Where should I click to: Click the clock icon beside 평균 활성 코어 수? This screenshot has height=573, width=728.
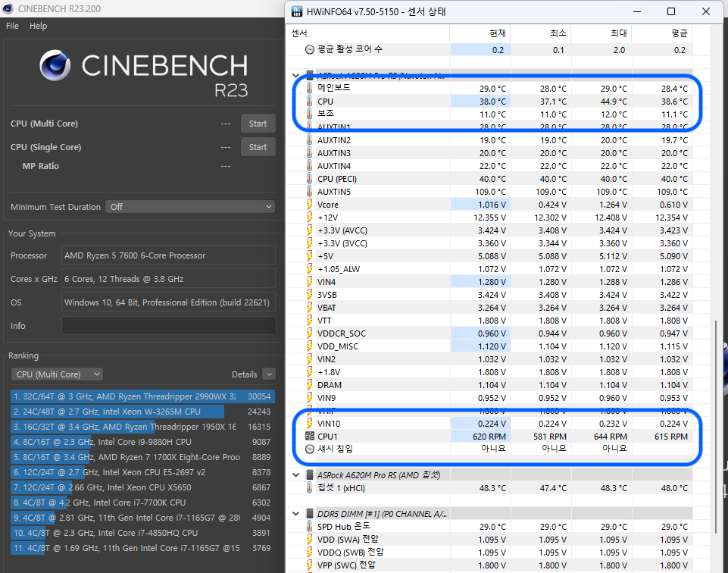(x=310, y=49)
